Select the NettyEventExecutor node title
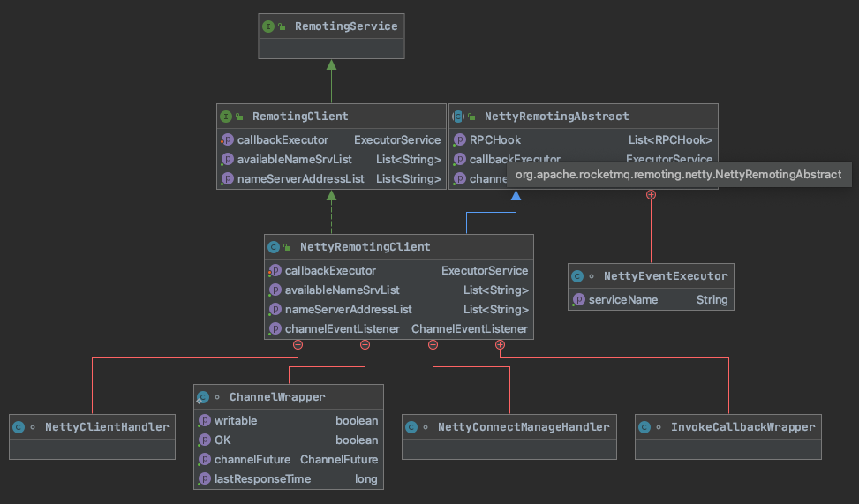Image resolution: width=859 pixels, height=504 pixels. point(666,276)
